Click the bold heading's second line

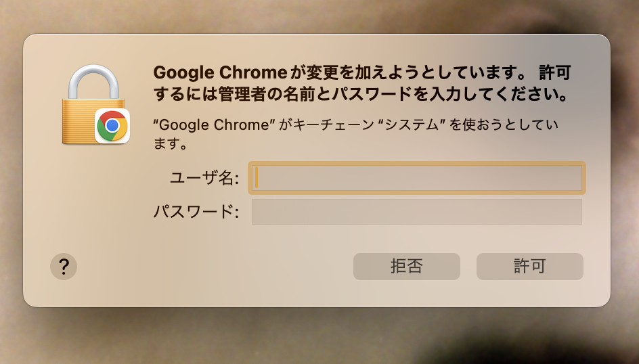coord(360,93)
